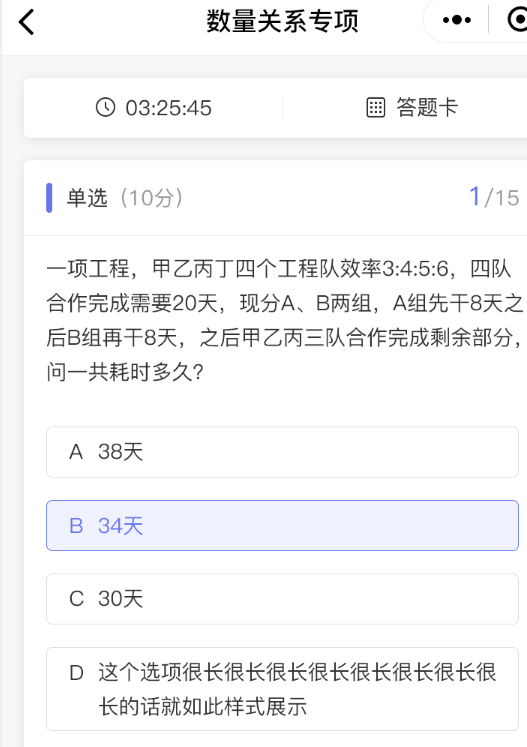Tap the letter B of selected option
Image resolution: width=527 pixels, height=747 pixels.
tap(76, 526)
